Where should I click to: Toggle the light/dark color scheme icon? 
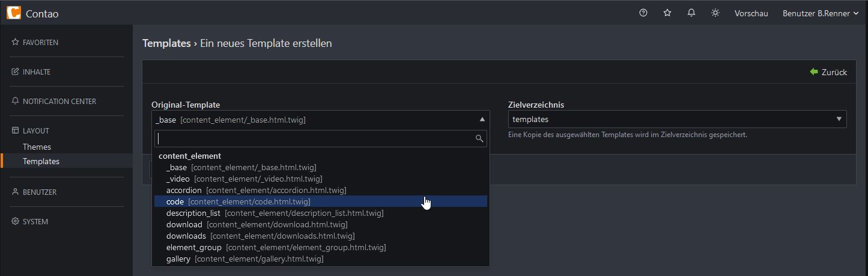click(x=715, y=13)
